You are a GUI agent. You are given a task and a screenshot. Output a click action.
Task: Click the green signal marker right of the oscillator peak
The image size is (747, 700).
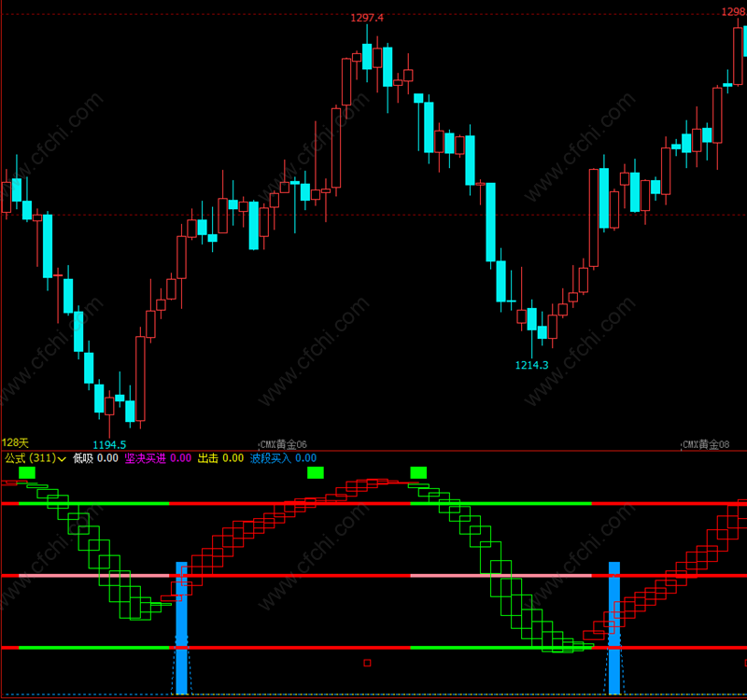(x=418, y=473)
